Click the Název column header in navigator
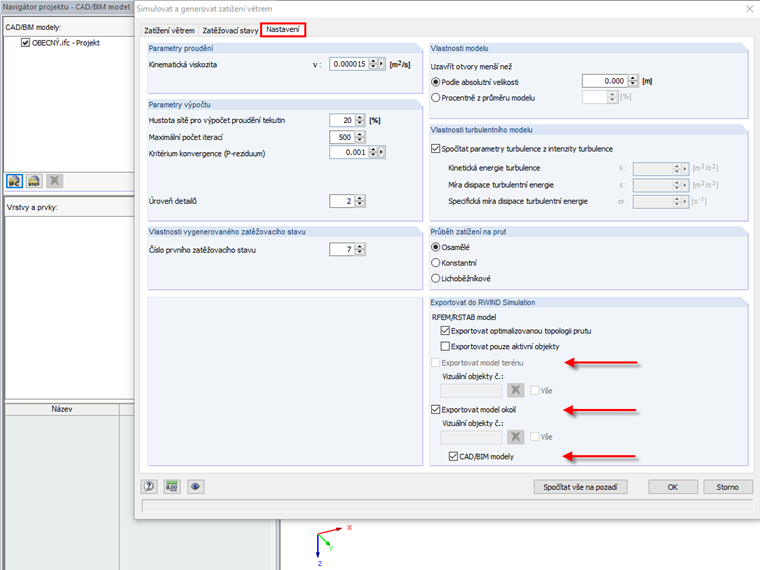Screen dimensions: 760x570 pos(62,409)
